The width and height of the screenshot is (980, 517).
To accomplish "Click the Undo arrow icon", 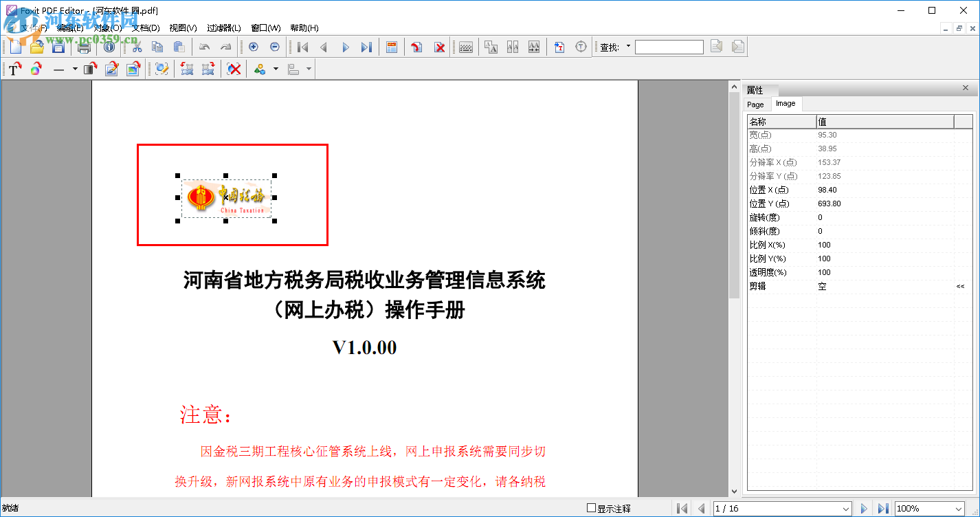I will click(x=205, y=46).
